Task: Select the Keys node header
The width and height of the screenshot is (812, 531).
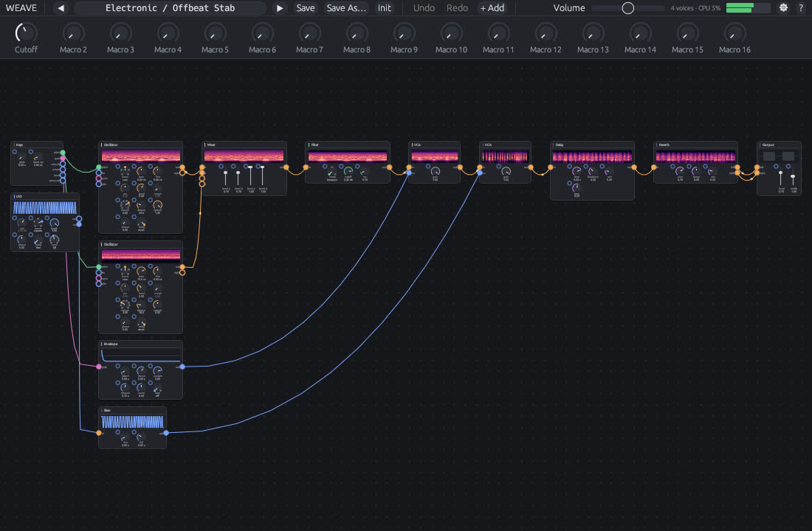Action: pos(37,145)
